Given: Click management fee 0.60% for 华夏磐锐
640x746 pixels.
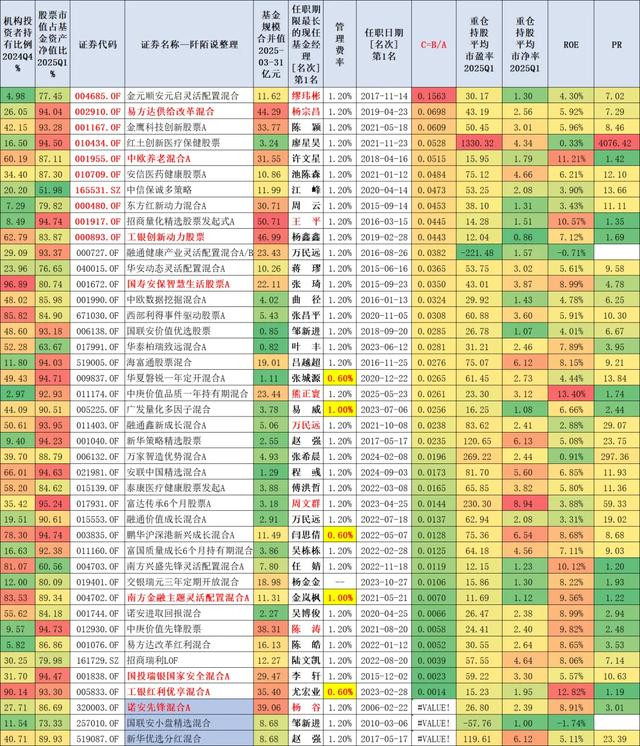Looking at the screenshot, I should (x=340, y=378).
